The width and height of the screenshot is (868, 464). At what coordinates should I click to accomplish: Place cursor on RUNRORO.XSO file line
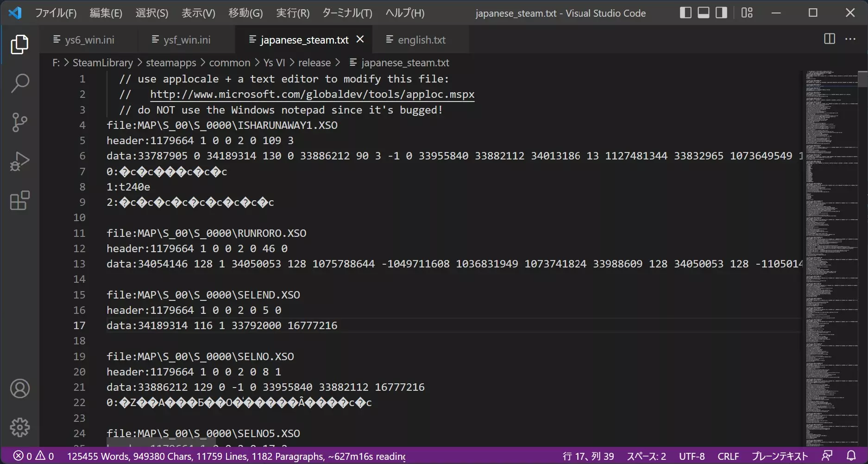pyautogui.click(x=206, y=233)
